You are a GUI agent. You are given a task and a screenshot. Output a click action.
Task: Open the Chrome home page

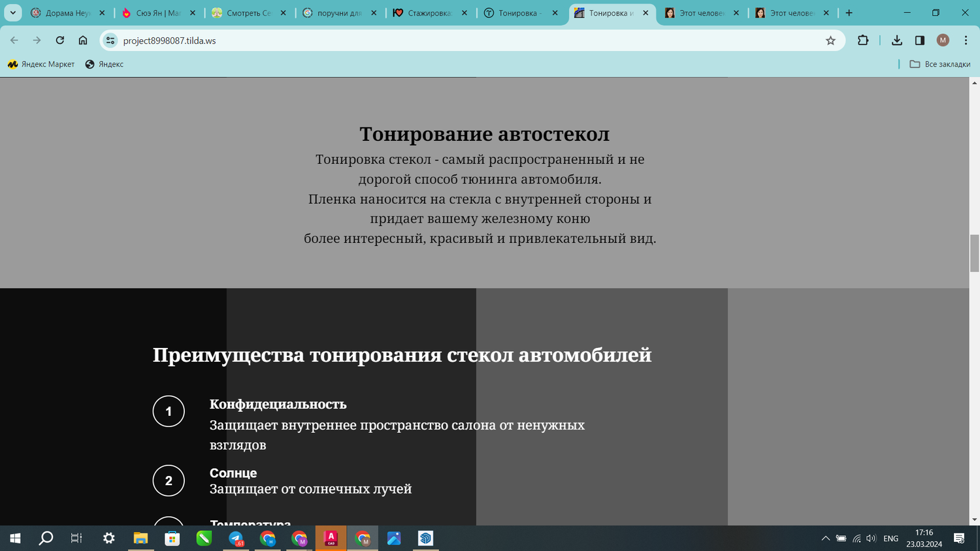coord(83,40)
